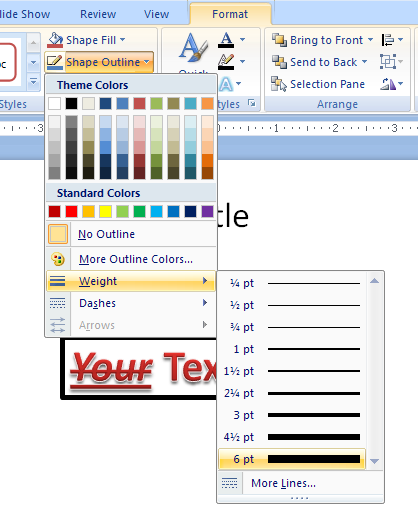Expand the Send to Back dropdown arrow
Viewport: 418px width, 525px height.
(x=364, y=62)
